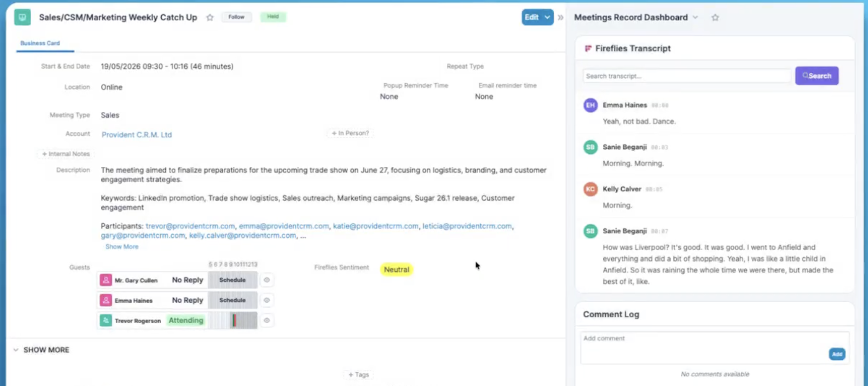
Task: Click Trevor Rogerson's scheduling timeline bar
Action: [232, 321]
